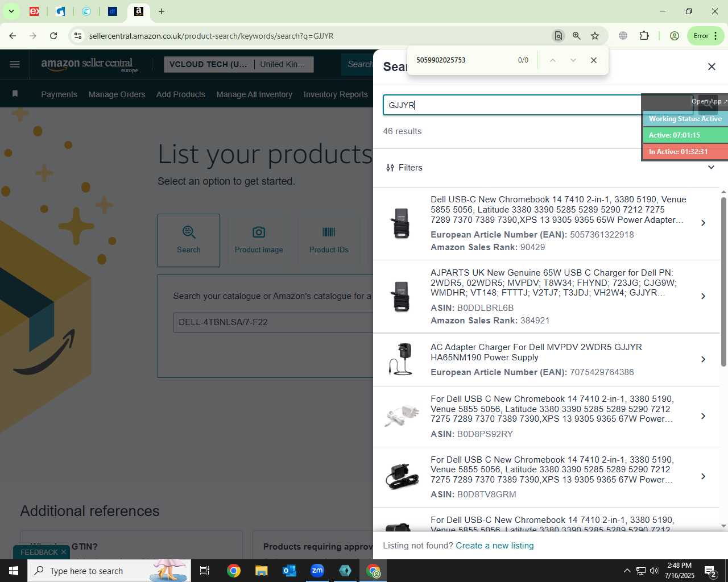The width and height of the screenshot is (728, 582).
Task: Open Manage Orders menu
Action: point(117,94)
